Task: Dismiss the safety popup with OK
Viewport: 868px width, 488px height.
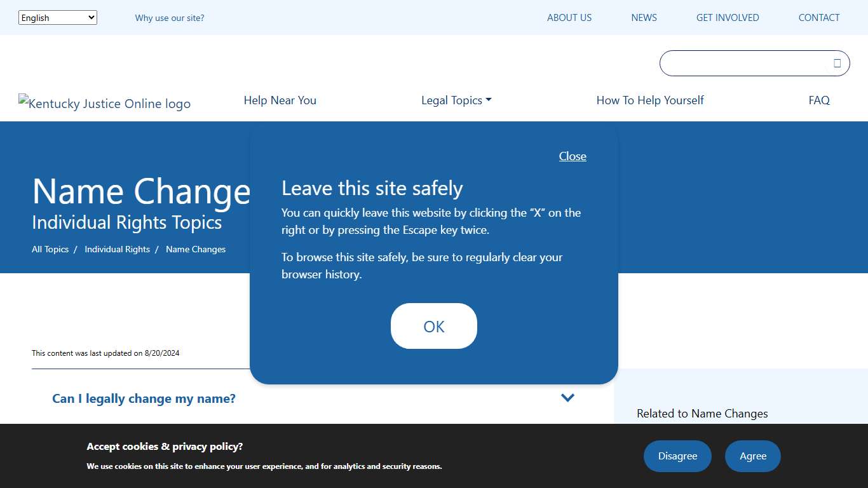Action: click(433, 326)
